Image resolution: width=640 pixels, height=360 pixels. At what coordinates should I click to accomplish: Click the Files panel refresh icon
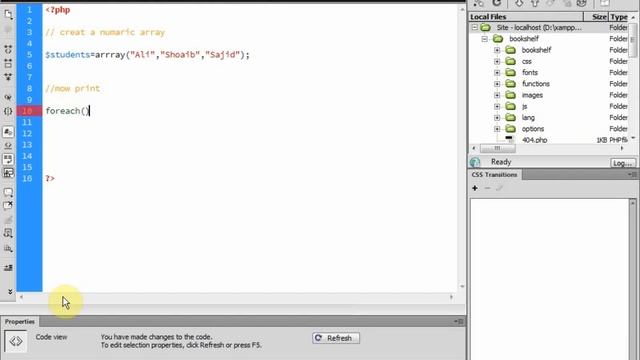click(x=496, y=3)
